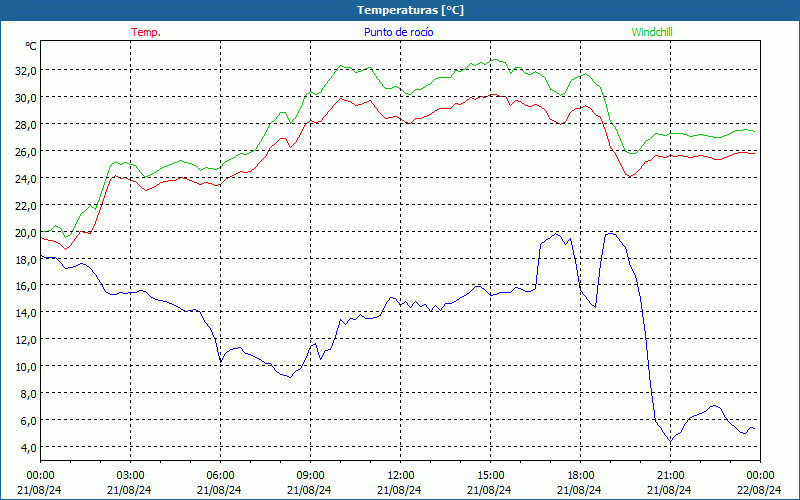Image resolution: width=800 pixels, height=500 pixels.
Task: Click the dew point minimum at 21:00
Action: tap(670, 441)
